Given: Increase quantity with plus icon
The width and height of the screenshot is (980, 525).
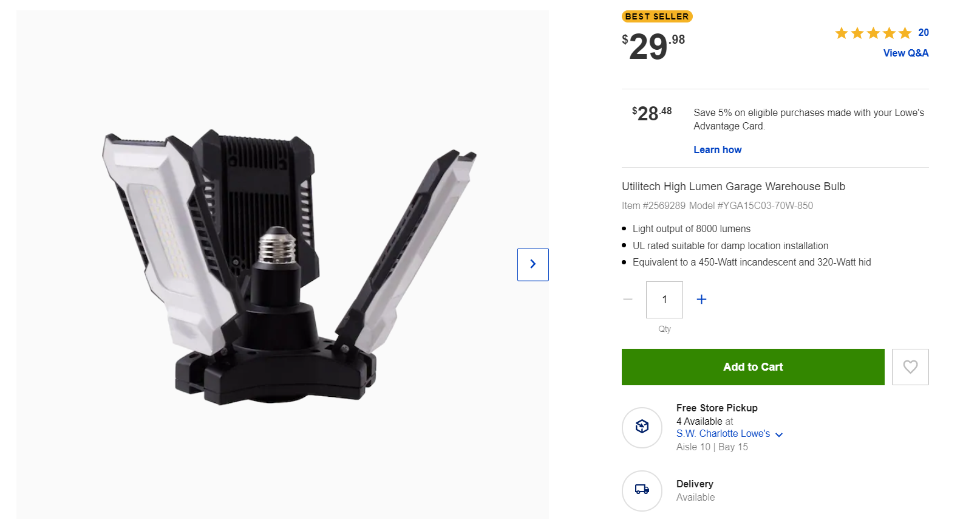Looking at the screenshot, I should pos(701,300).
